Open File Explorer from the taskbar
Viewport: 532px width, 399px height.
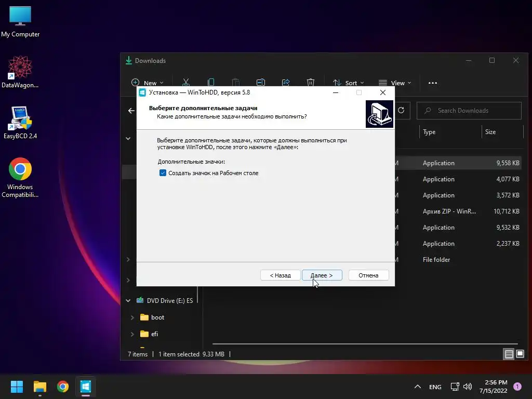39,387
